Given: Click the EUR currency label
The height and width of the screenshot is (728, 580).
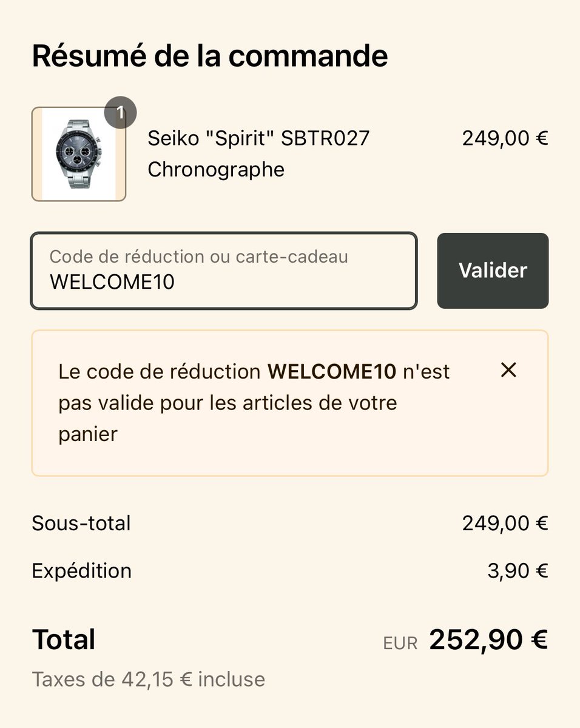Looking at the screenshot, I should [400, 644].
